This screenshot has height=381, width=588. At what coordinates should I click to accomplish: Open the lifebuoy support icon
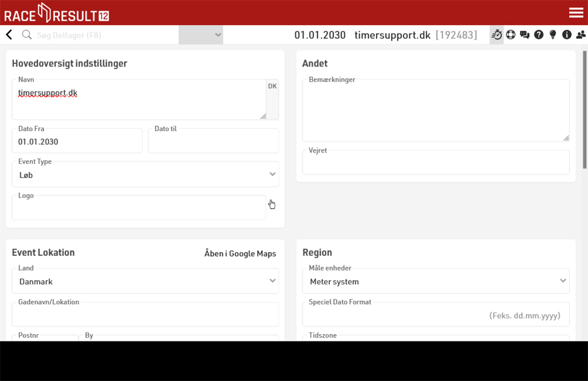click(511, 35)
